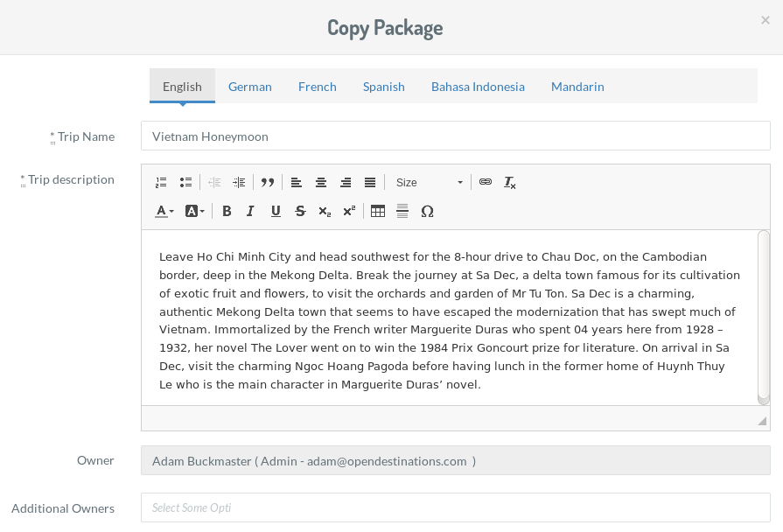Toggle italic formatting
Screen dimensions: 783x532
coord(251,211)
